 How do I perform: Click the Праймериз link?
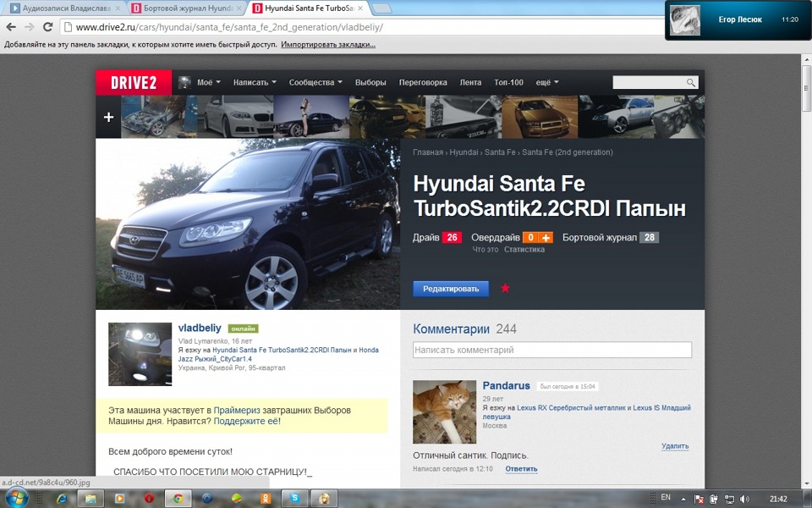pyautogui.click(x=237, y=410)
